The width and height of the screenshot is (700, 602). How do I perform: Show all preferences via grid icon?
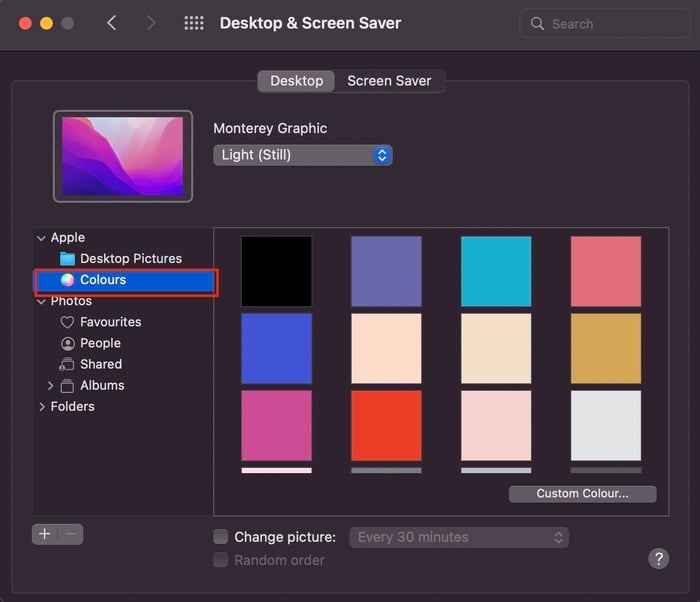[194, 23]
